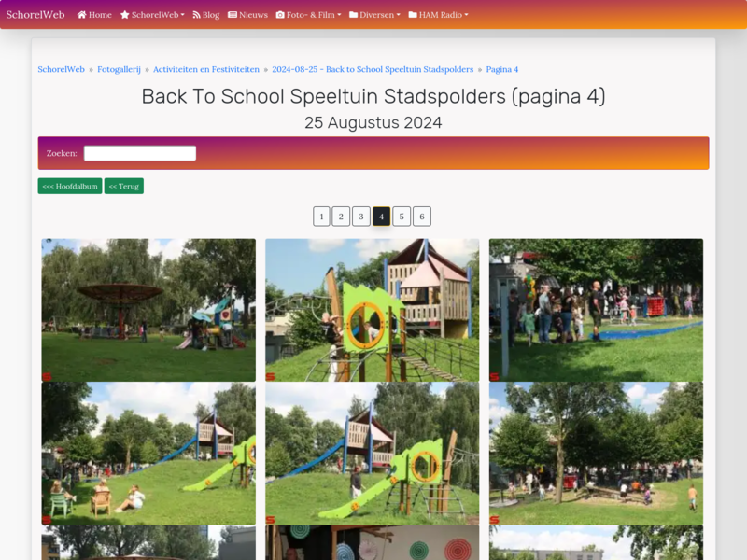Focus the Zoeken search input field

pyautogui.click(x=140, y=153)
